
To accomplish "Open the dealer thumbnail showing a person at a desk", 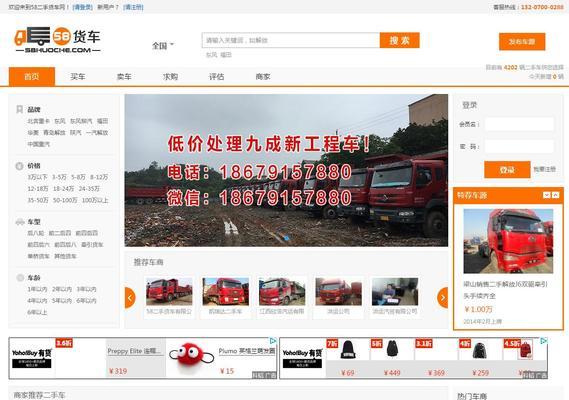I will click(395, 292).
